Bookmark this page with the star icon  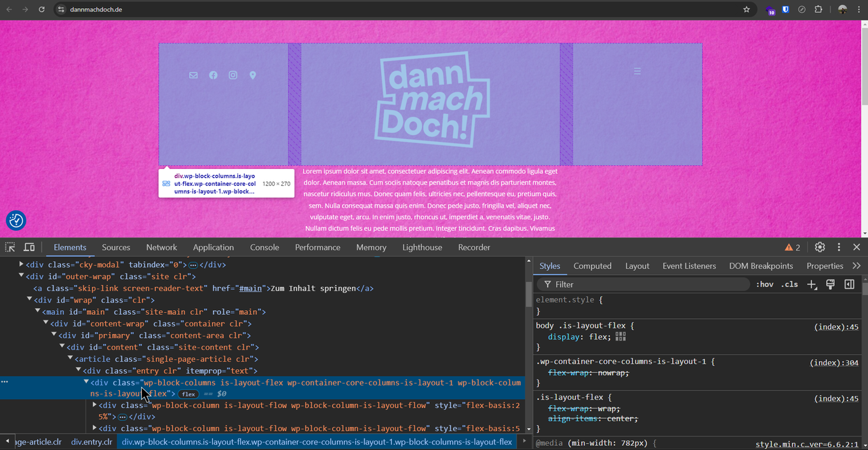click(x=747, y=10)
